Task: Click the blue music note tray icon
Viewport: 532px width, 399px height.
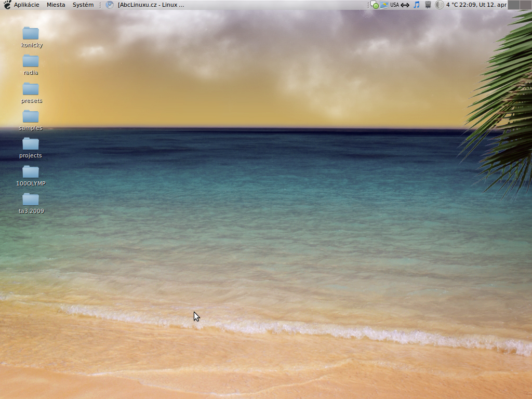Action: (x=416, y=5)
